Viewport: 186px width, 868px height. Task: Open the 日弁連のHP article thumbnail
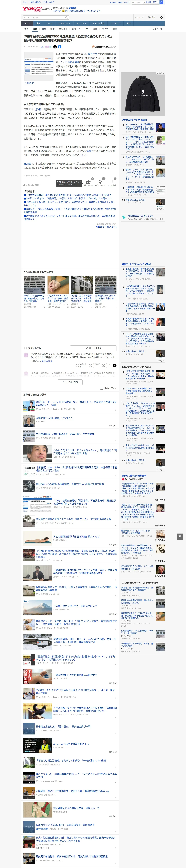39,66
